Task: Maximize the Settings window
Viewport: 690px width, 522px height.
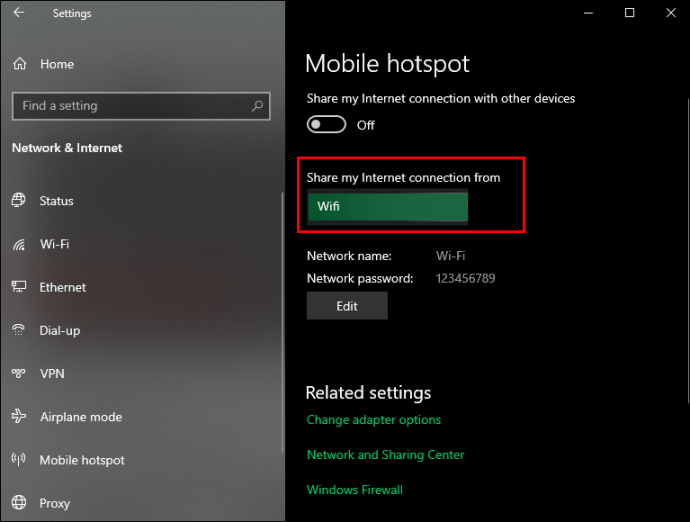Action: tap(630, 13)
